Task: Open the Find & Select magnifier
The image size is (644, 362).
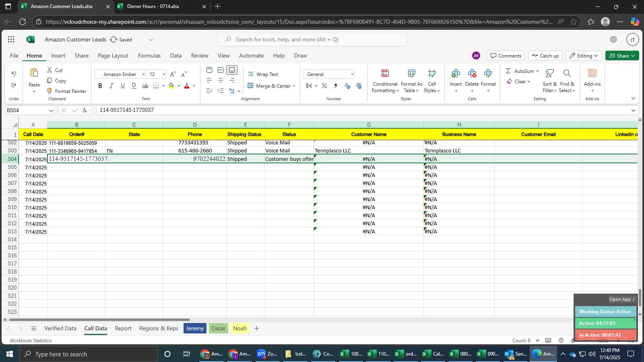Action: (567, 73)
